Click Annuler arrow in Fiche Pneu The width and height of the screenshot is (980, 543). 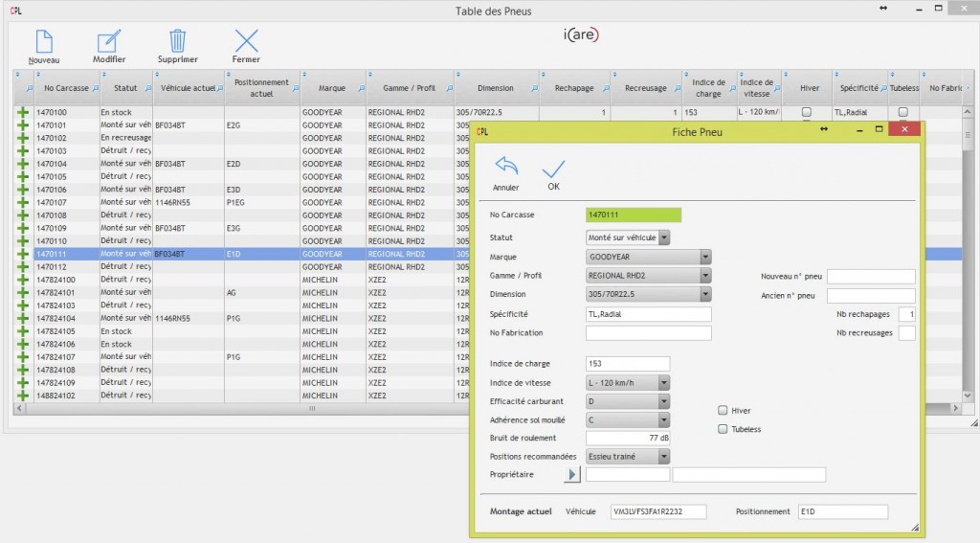pyautogui.click(x=506, y=167)
